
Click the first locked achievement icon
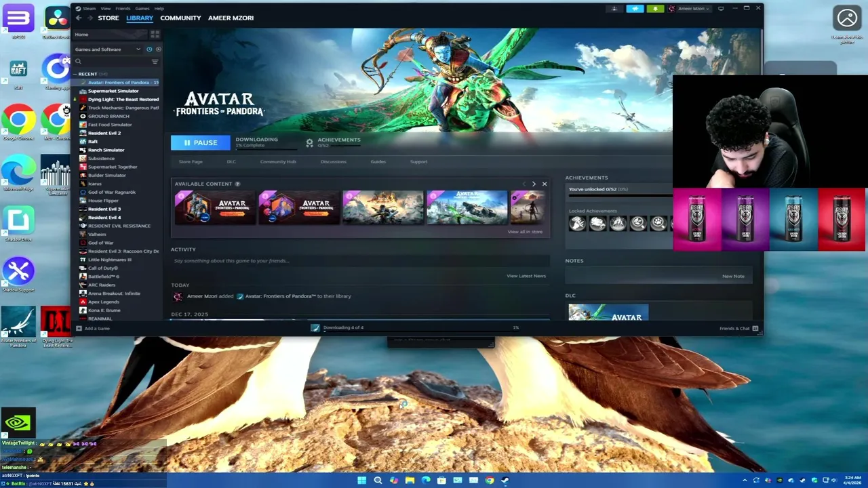click(577, 223)
